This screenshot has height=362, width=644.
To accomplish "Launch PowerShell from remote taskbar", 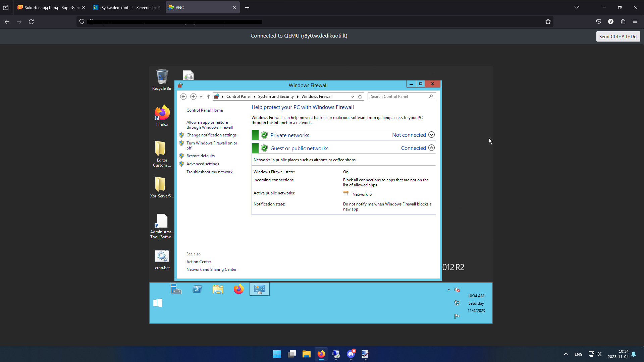I will click(197, 289).
